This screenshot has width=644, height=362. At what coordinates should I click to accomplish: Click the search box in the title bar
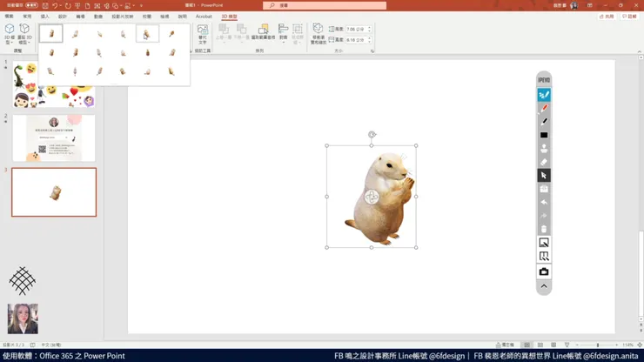coord(325,5)
